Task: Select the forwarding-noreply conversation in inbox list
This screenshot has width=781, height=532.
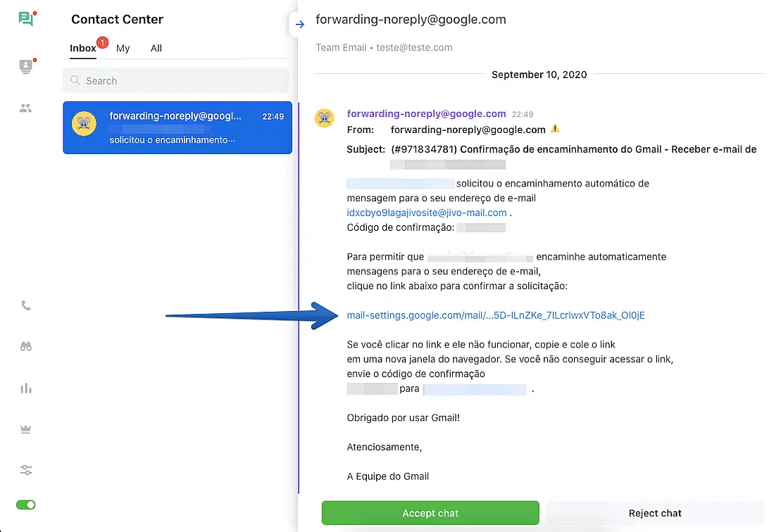Action: pos(177,127)
